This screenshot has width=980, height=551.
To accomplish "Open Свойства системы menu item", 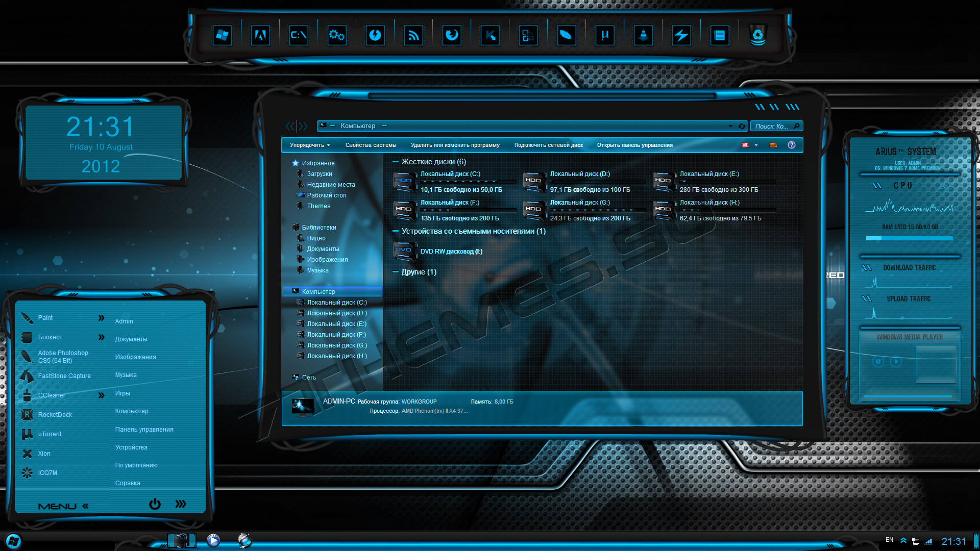I will [x=370, y=145].
